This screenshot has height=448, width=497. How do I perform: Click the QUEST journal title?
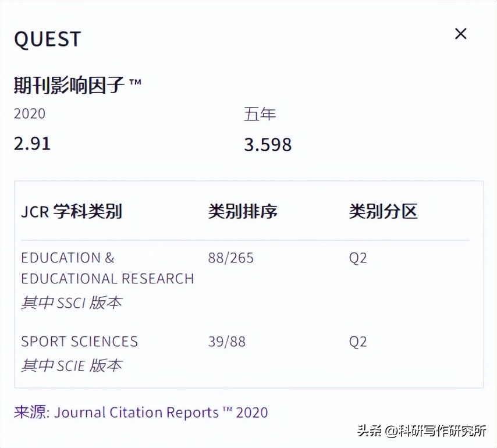48,39
